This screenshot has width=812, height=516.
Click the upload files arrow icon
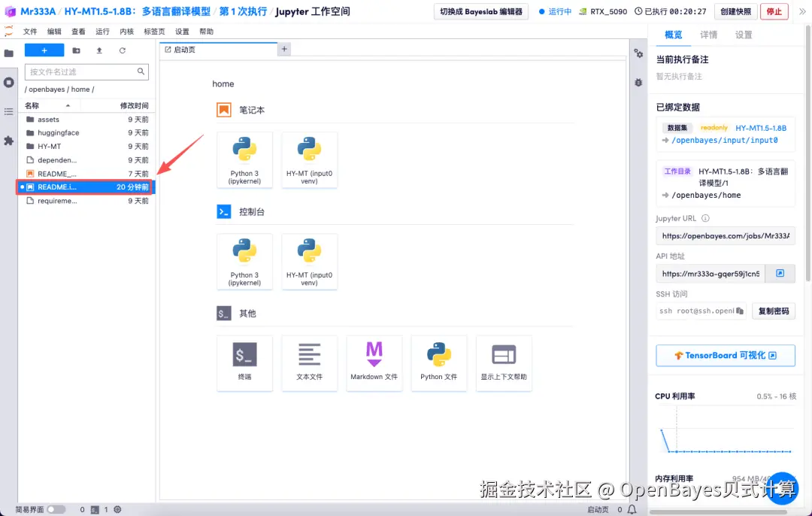coord(99,50)
